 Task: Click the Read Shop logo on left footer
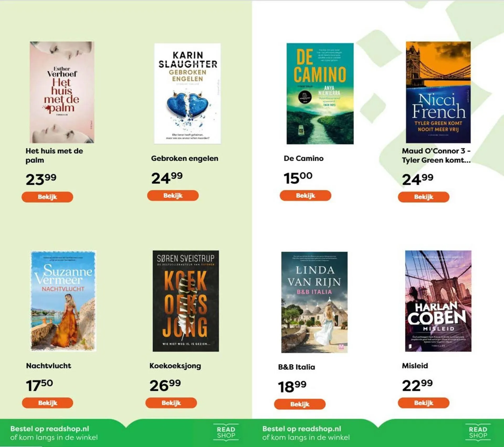(x=226, y=432)
